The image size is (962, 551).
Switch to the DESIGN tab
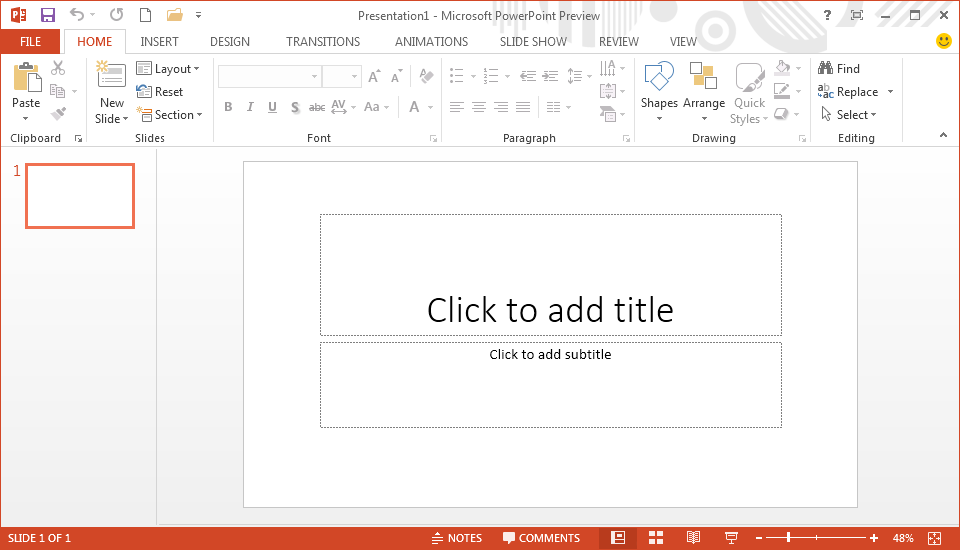(230, 42)
